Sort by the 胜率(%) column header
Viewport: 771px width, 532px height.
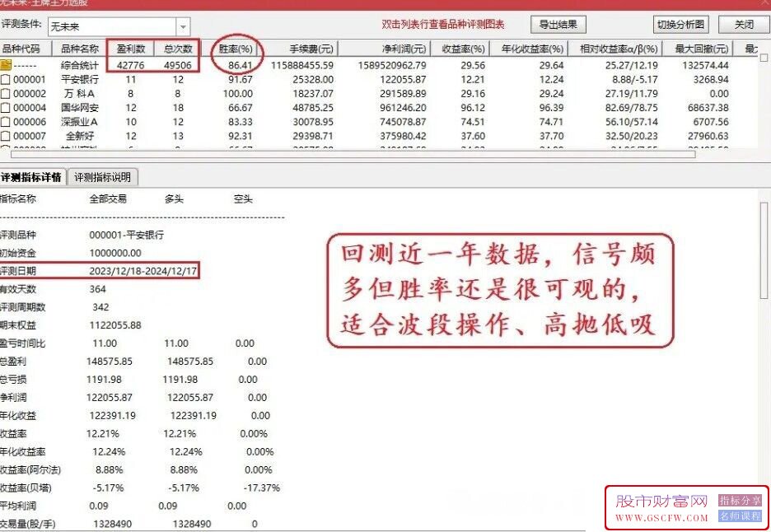coord(236,49)
